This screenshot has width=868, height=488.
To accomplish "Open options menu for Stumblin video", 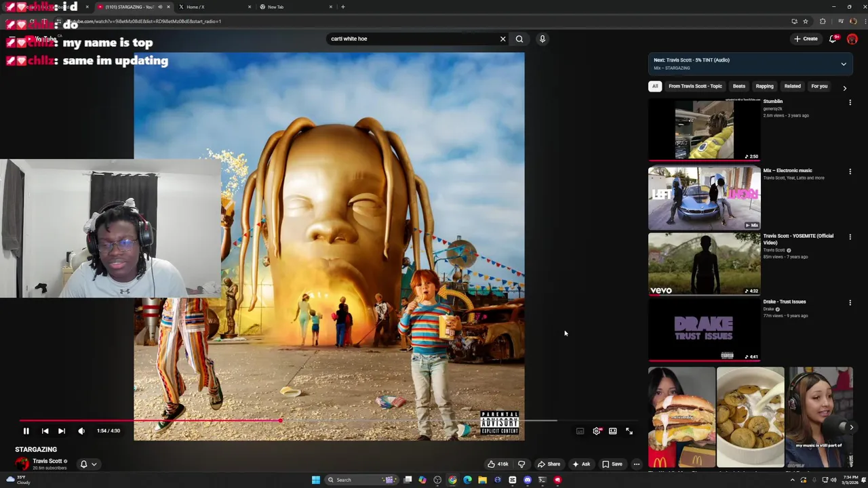I will coord(850,103).
